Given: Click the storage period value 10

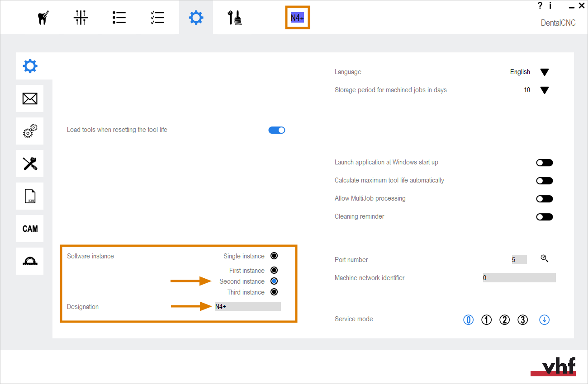Looking at the screenshot, I should coord(527,90).
